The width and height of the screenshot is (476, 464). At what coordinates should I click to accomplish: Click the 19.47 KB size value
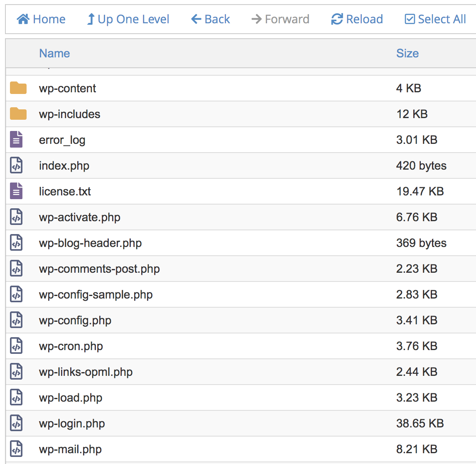(x=420, y=191)
